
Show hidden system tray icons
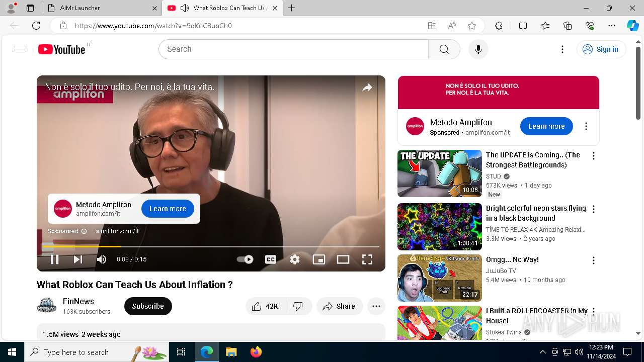tap(542, 352)
